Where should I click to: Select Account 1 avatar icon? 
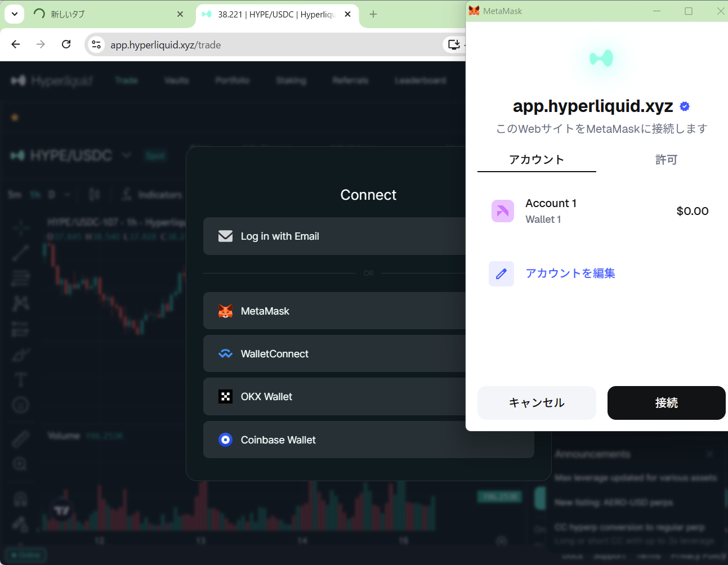[502, 211]
